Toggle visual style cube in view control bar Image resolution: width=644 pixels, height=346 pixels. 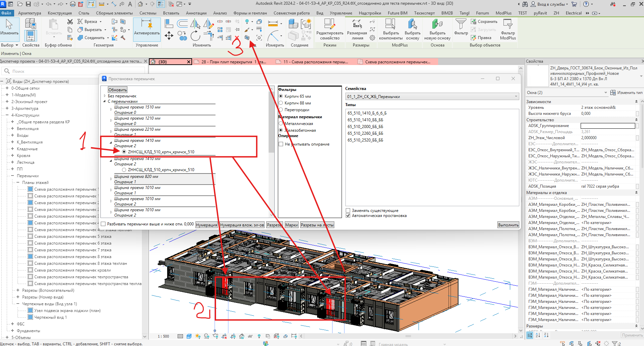coord(189,336)
